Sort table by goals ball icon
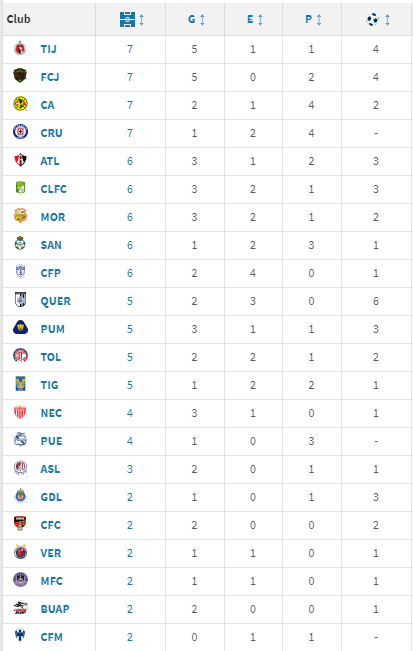The image size is (413, 651). coord(372,20)
